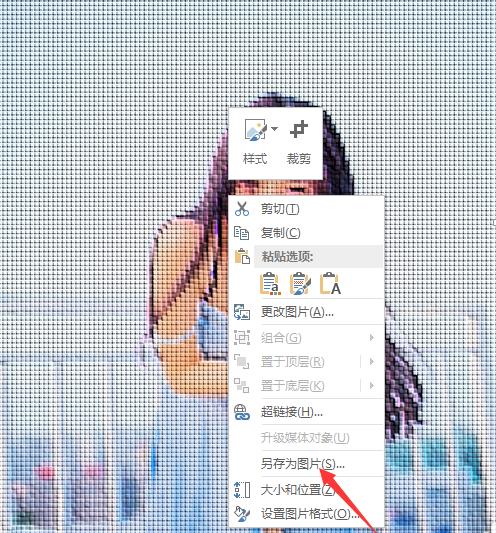Open the 样式 picture style gallery icon
The image size is (496, 533).
tap(255, 129)
